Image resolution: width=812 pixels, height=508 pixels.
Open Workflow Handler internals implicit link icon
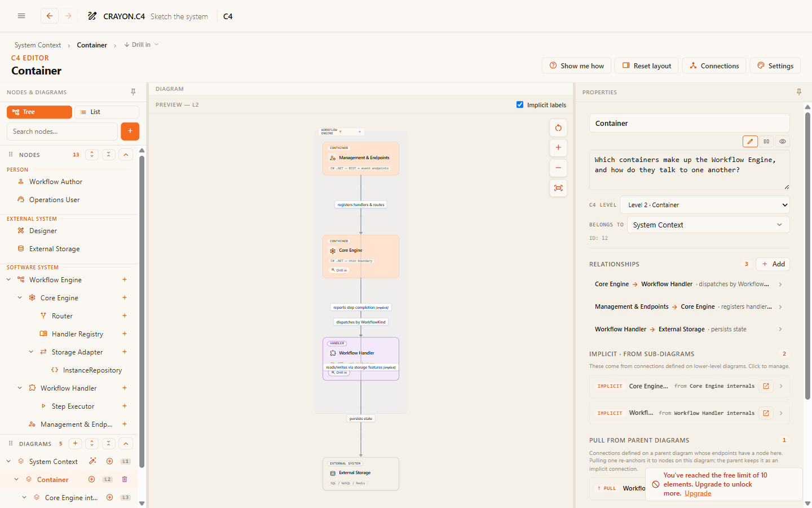(766, 413)
